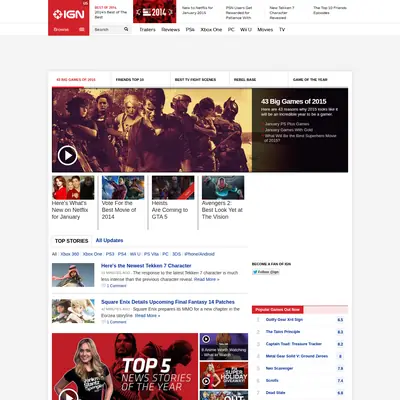Play the 43 Big Games of 2015 video
400x400 pixels.
pos(67,155)
